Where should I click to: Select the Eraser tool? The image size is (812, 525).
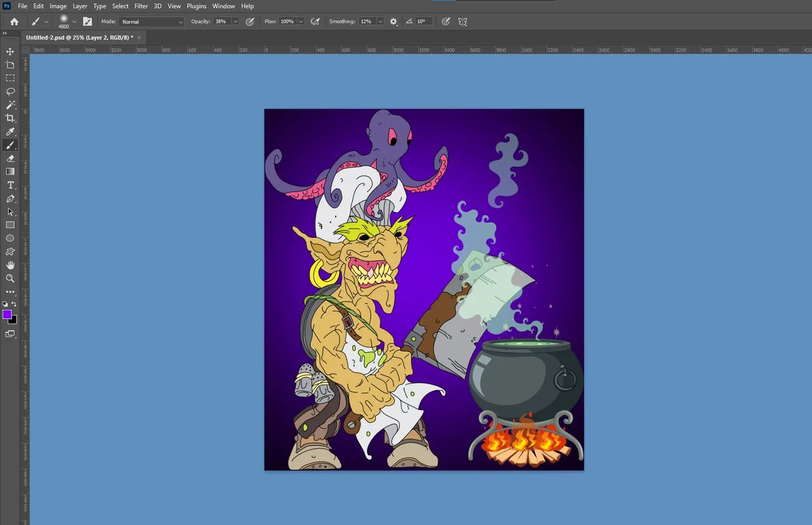10,158
